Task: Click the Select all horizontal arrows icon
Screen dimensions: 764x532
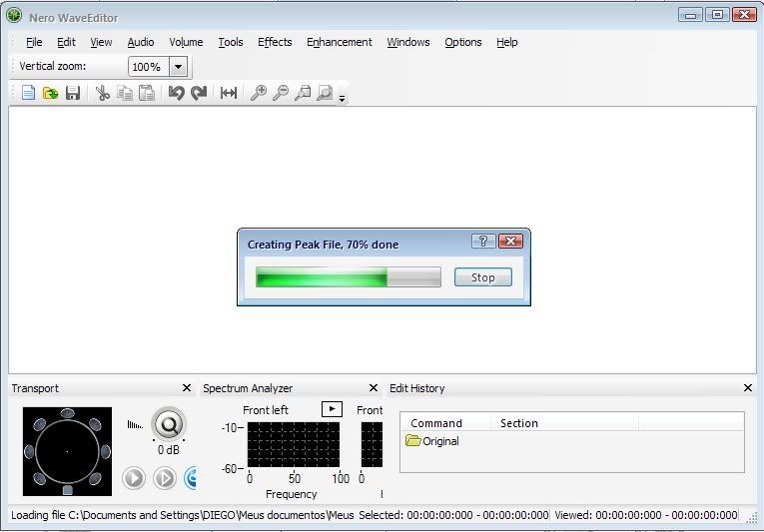Action: (x=229, y=93)
